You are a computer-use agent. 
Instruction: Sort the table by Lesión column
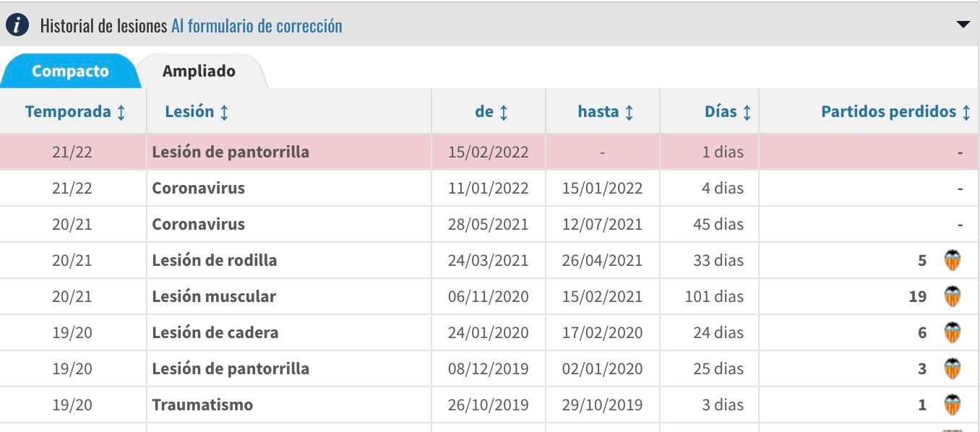197,111
